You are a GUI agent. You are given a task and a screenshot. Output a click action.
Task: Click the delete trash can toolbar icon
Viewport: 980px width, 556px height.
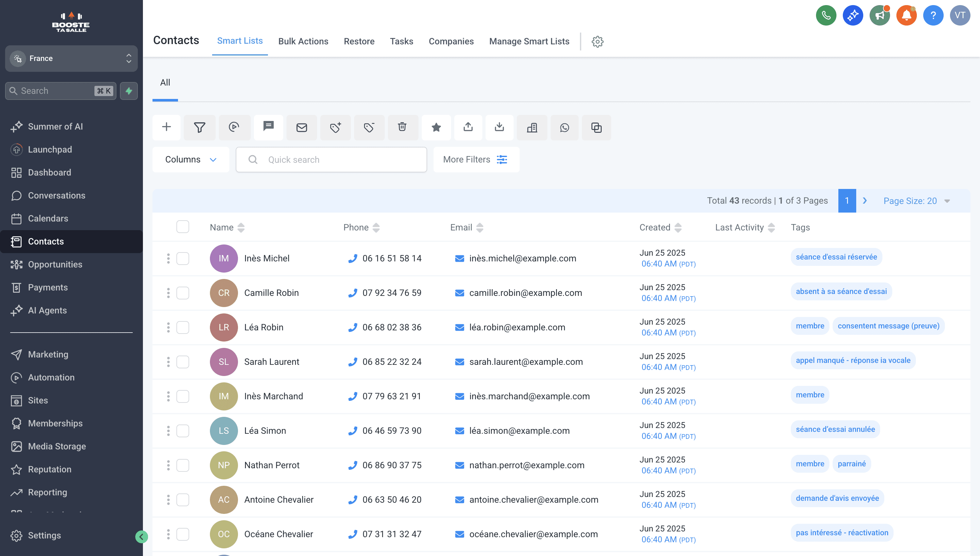coord(402,127)
